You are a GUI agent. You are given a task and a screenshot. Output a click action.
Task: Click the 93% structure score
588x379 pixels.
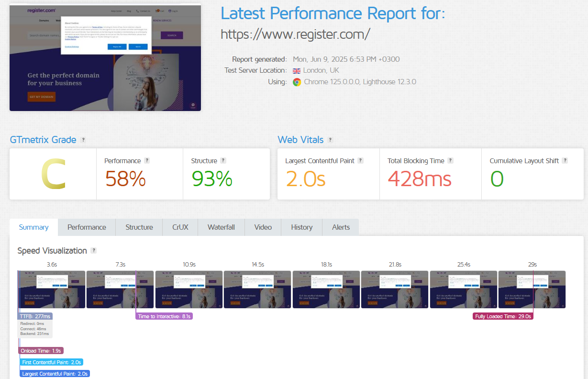(212, 179)
